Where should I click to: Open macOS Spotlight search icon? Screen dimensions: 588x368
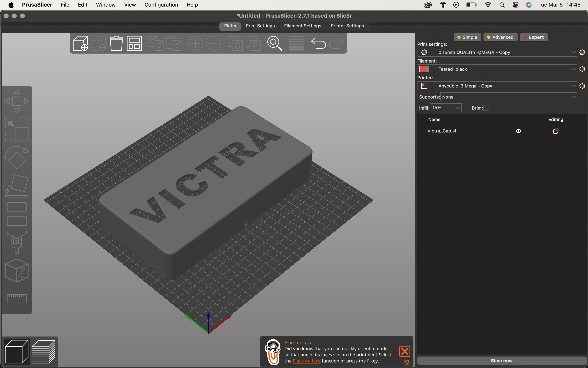click(x=502, y=5)
